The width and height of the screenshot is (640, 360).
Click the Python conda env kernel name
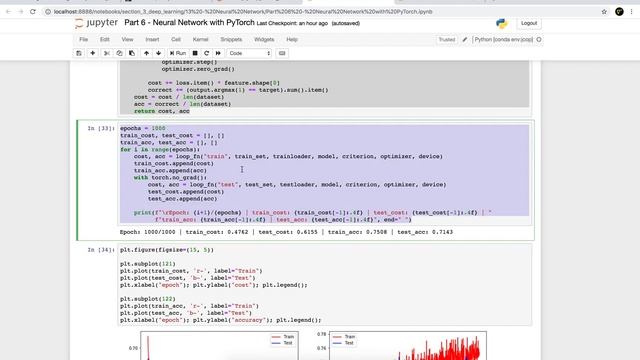coord(504,40)
